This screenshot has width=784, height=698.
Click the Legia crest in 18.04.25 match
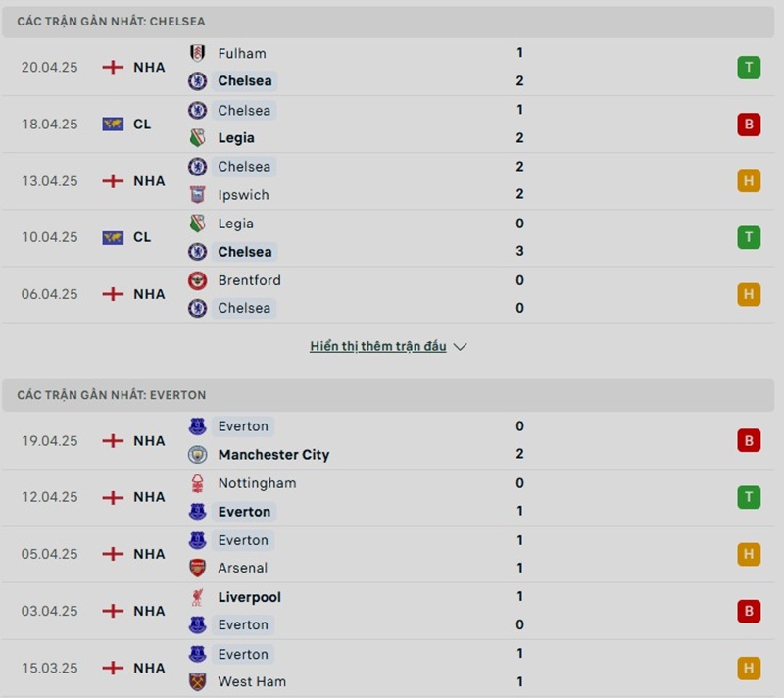point(197,138)
